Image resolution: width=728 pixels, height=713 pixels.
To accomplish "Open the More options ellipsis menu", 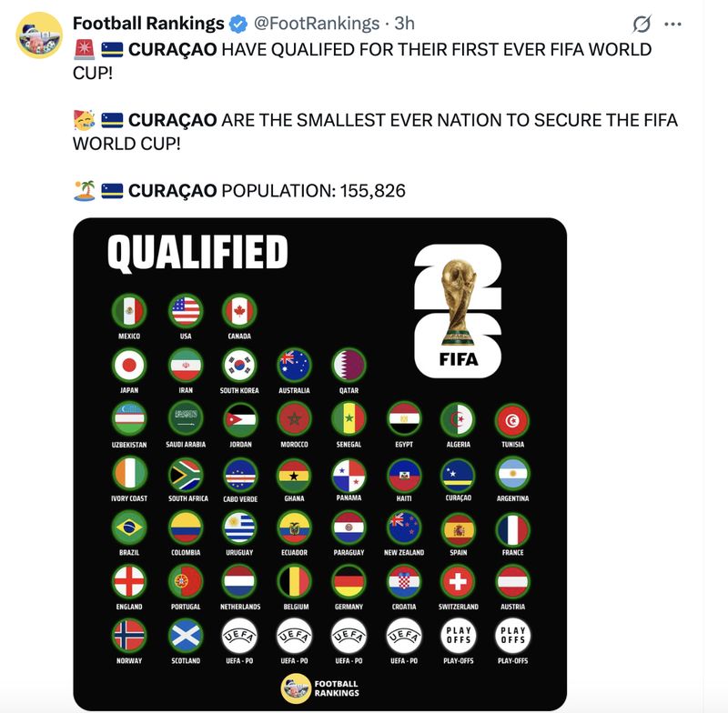I will tap(672, 24).
